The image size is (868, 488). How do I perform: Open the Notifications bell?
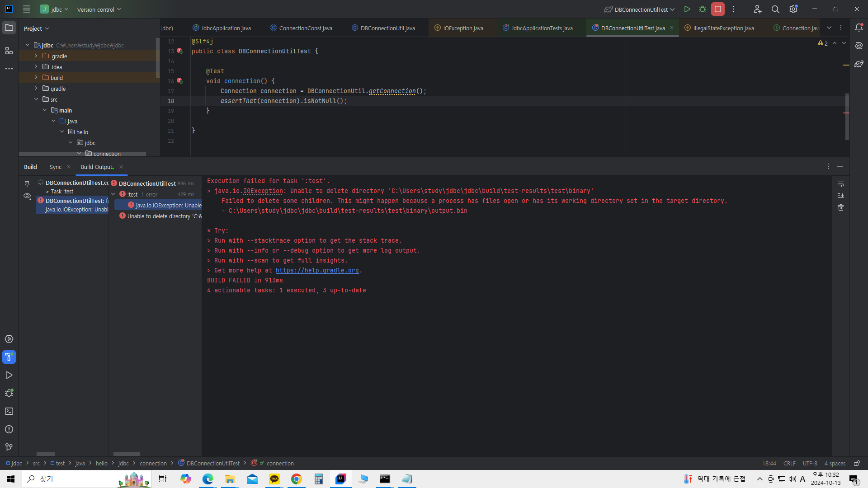859,28
